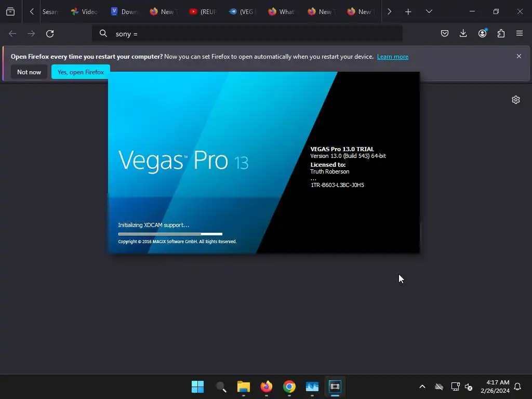Open a new tab with plus button
This screenshot has height=399, width=532.
click(408, 11)
